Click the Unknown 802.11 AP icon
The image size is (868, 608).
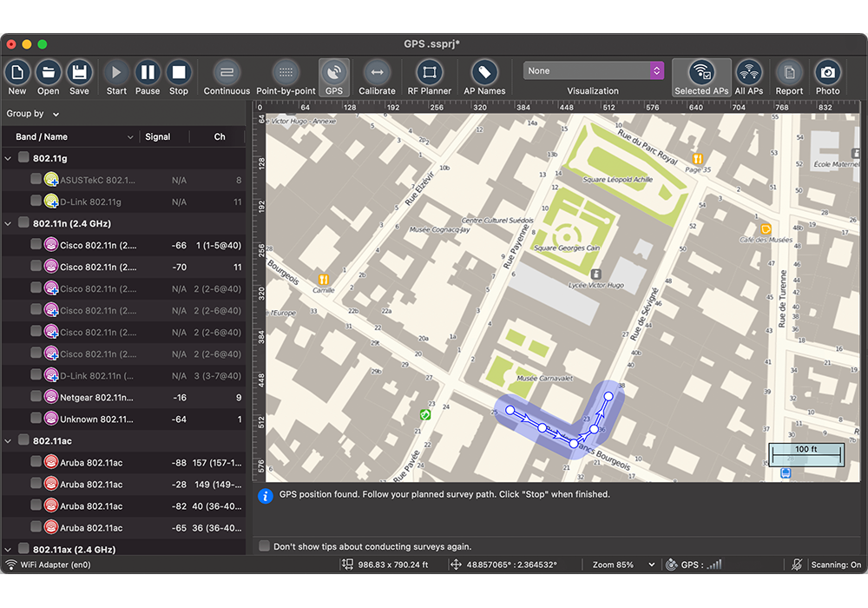pyautogui.click(x=51, y=419)
